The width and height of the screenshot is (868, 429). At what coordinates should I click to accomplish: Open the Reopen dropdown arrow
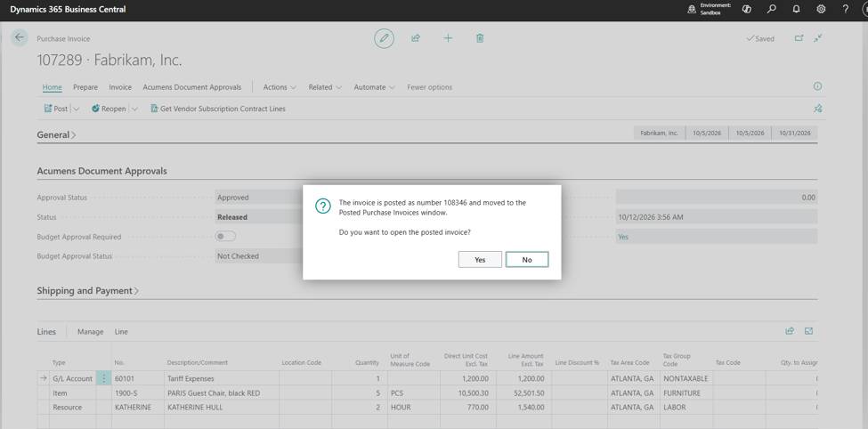134,109
